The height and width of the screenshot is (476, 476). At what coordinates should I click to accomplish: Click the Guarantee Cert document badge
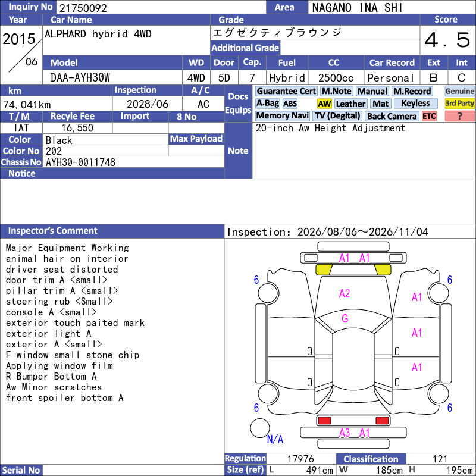(286, 92)
